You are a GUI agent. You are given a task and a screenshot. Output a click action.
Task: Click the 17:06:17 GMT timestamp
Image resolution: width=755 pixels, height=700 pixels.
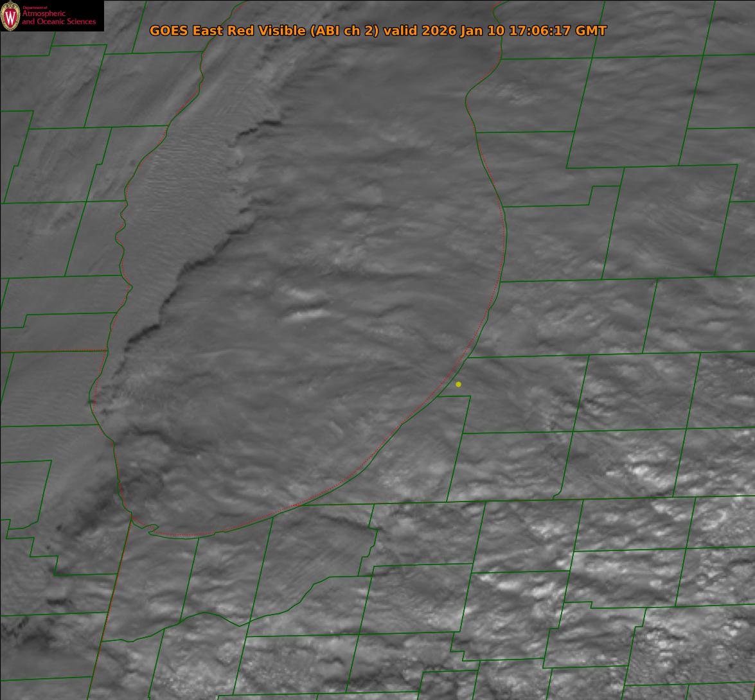tap(558, 30)
